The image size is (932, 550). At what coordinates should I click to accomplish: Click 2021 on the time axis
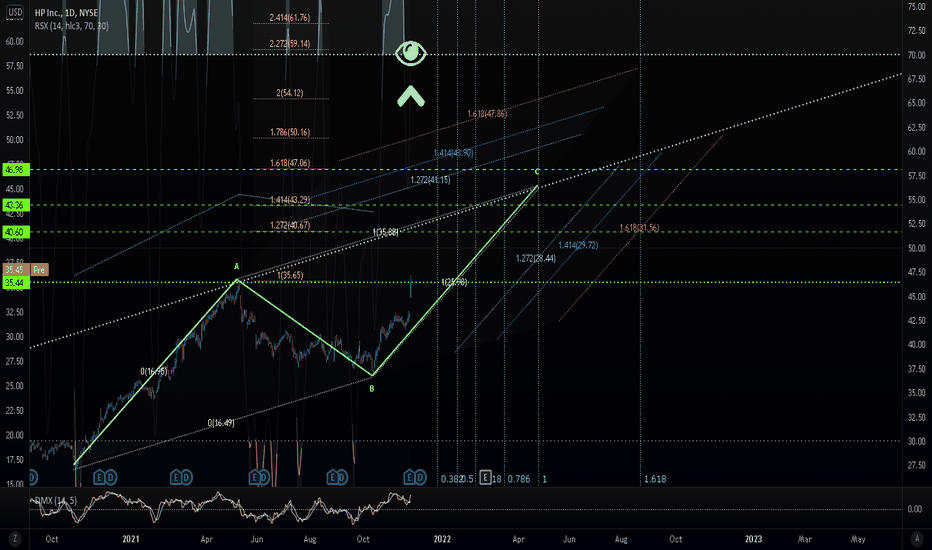pyautogui.click(x=131, y=539)
